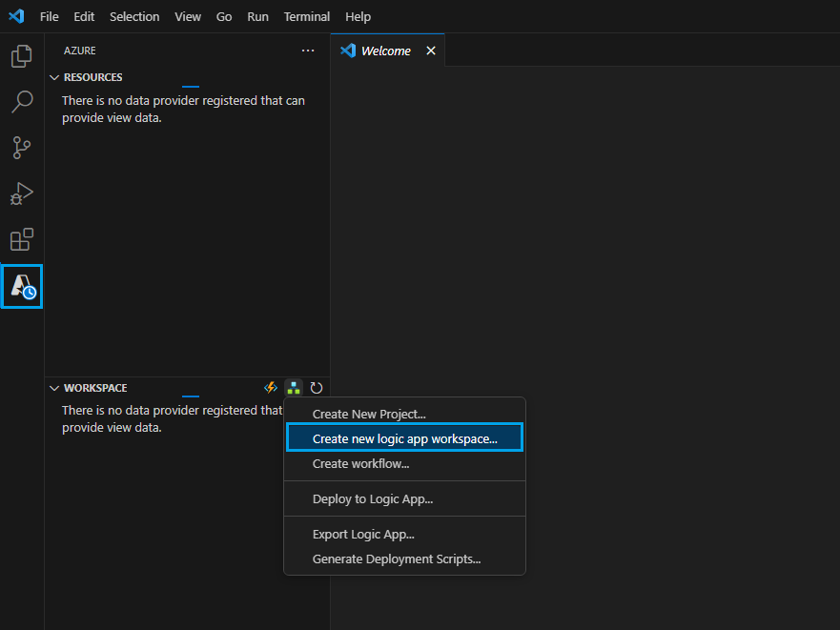The width and height of the screenshot is (840, 630).
Task: Click the WORKSPACE section header label
Action: coord(95,388)
